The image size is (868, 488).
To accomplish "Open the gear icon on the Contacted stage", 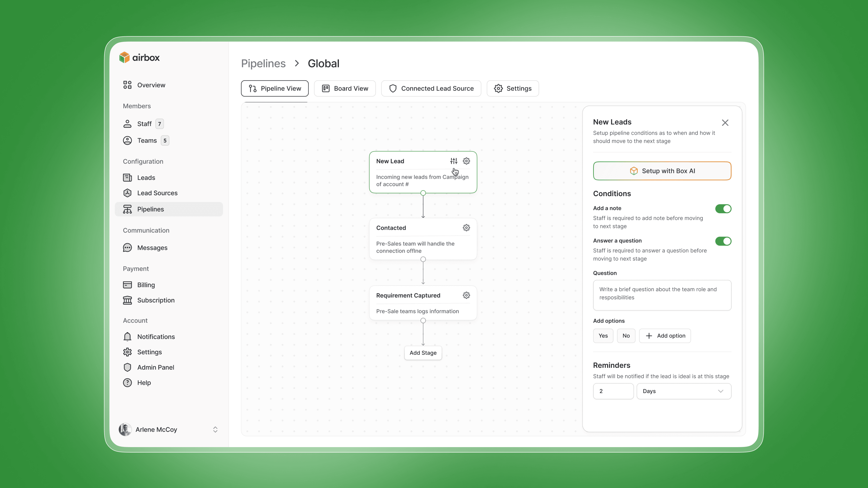I will pyautogui.click(x=466, y=228).
